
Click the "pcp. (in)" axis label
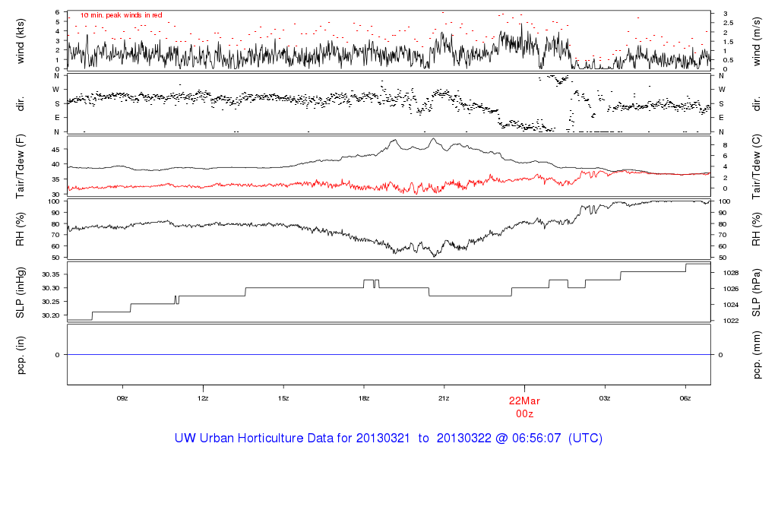coord(21,355)
